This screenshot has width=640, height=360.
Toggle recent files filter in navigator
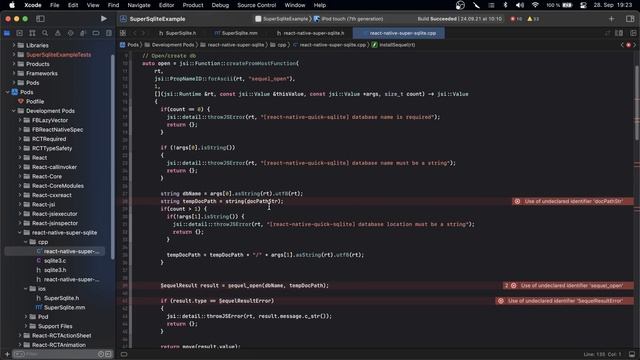(101, 354)
